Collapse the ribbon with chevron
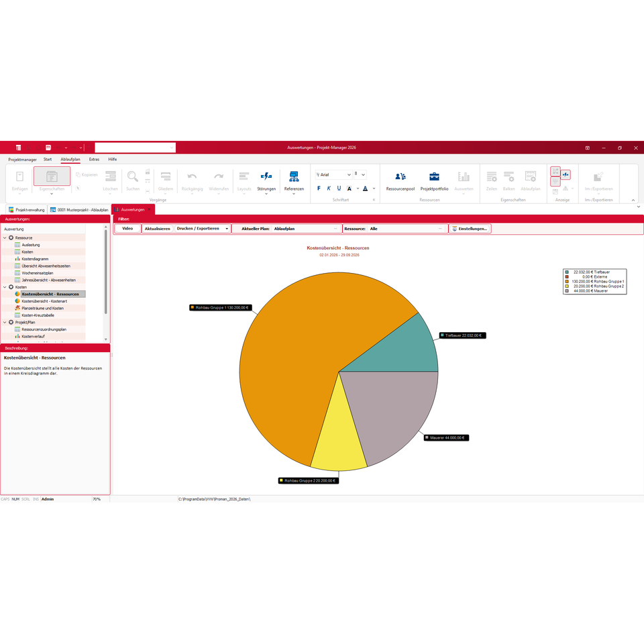Viewport: 644px width, 644px height. 633,200
